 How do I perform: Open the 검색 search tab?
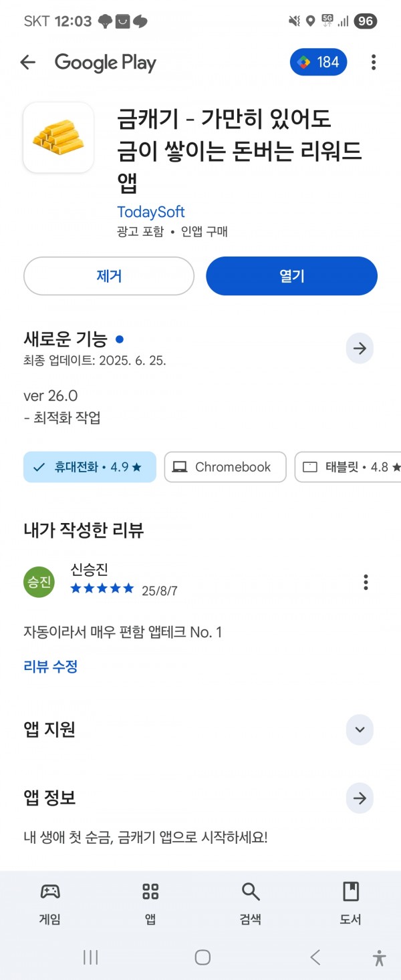click(251, 903)
